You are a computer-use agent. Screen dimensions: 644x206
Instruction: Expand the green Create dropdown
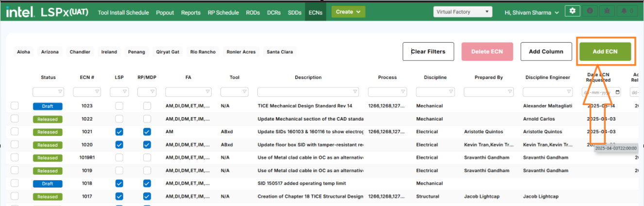pyautogui.click(x=348, y=12)
